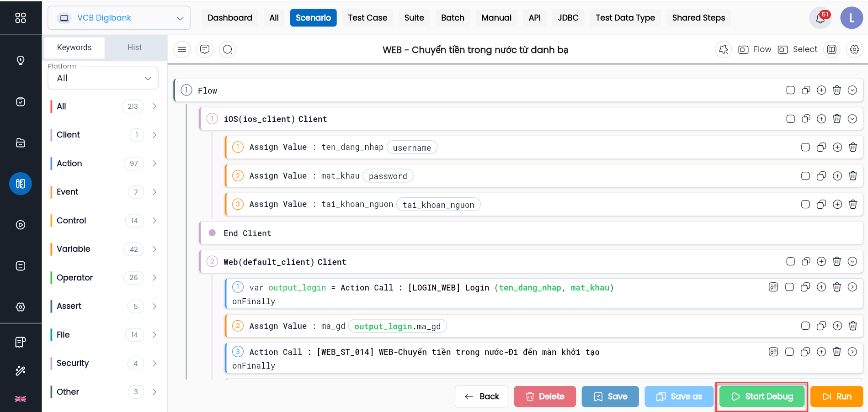Image resolution: width=868 pixels, height=412 pixels.
Task: Open the VCB Digibank project dropdown
Action: [x=119, y=18]
